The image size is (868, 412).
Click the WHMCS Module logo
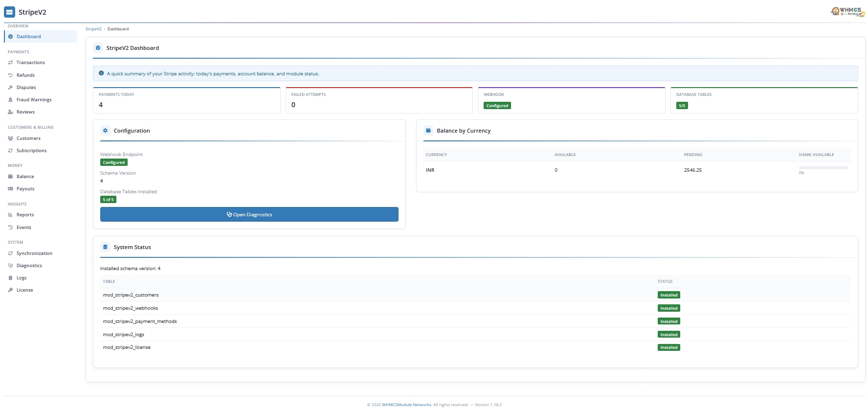tap(848, 11)
